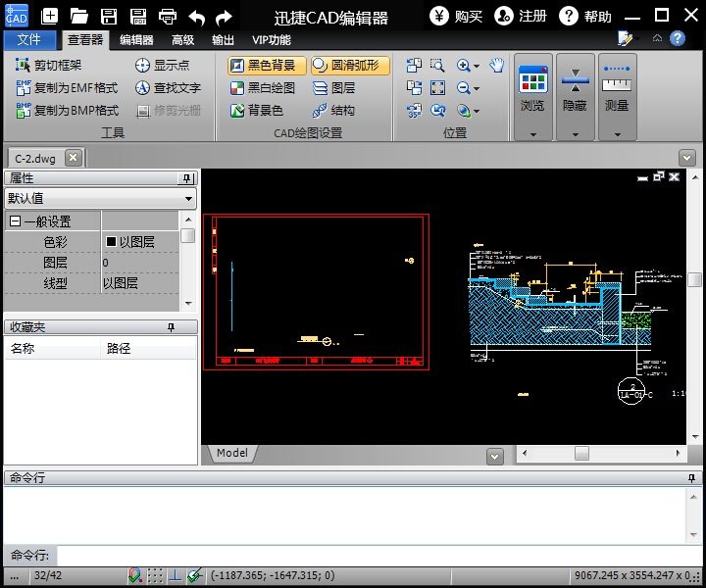Click the Print icon in title bar
Screen dimensions: 706x588
(x=168, y=17)
